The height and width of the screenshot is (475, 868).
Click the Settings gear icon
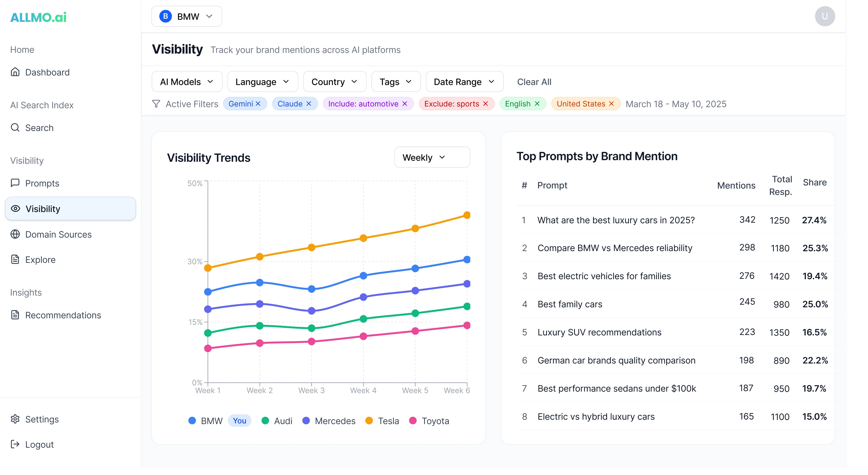[x=15, y=419]
